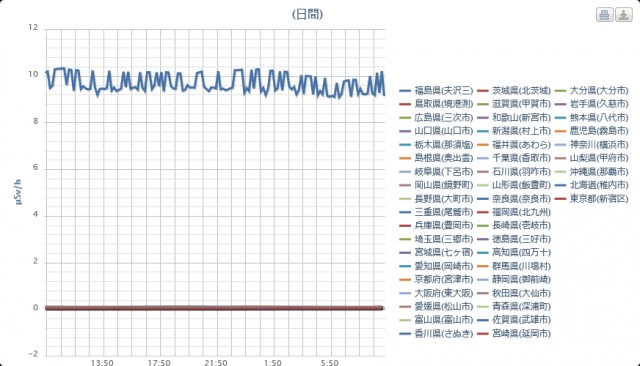640x366 pixels.
Task: Toggle 香川県(さぬき) legend item
Action: 436,333
